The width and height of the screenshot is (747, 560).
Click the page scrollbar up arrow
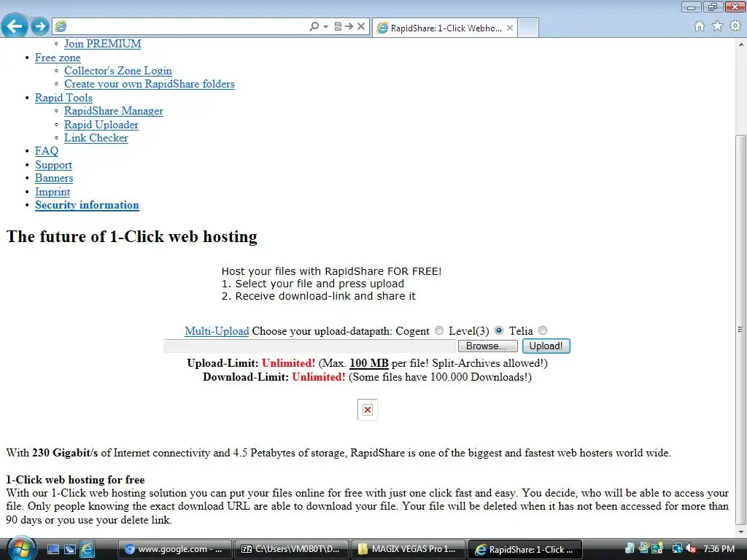tap(741, 44)
